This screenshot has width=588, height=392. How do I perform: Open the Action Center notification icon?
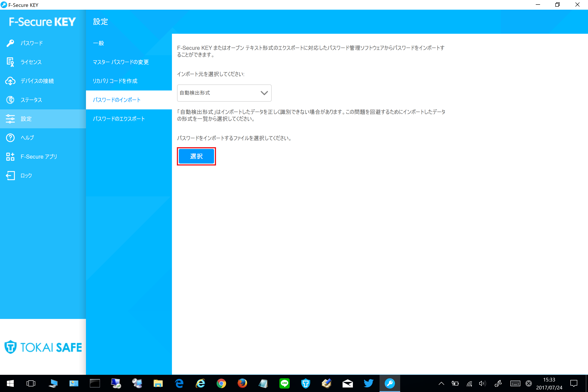574,383
